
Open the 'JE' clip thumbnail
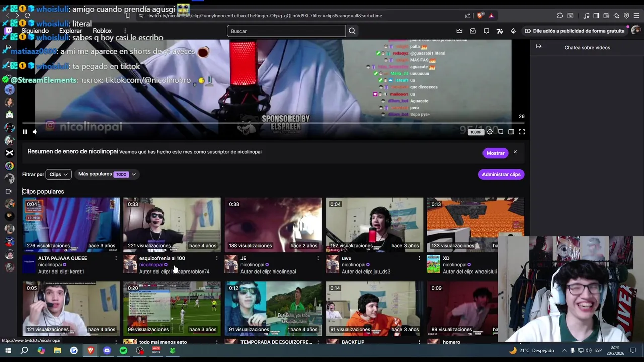273,224
